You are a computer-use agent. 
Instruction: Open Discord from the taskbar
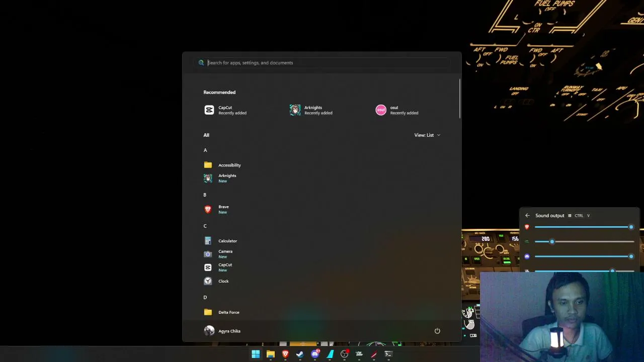(x=315, y=354)
